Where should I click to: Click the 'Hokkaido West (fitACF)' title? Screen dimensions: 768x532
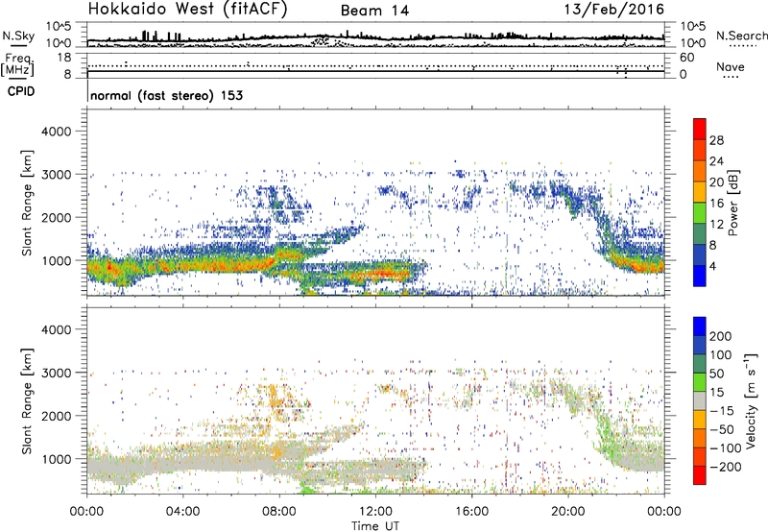click(x=187, y=9)
